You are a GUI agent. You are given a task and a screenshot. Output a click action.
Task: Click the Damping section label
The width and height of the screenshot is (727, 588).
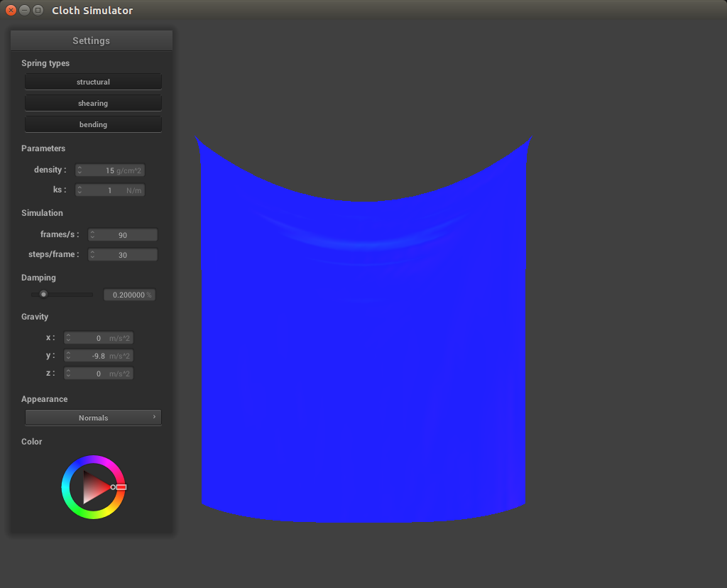[38, 277]
